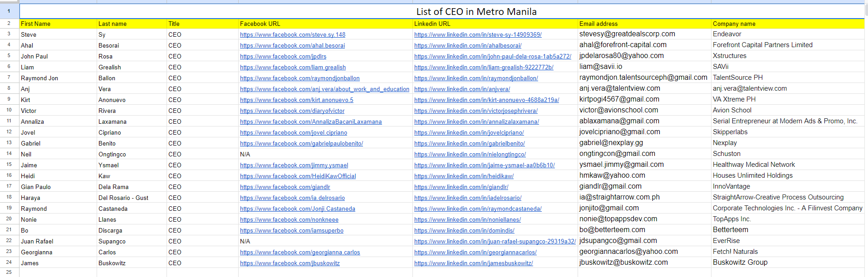The height and width of the screenshot is (277, 868).
Task: Open Liam Grealish's LinkedIn URL
Action: click(484, 67)
